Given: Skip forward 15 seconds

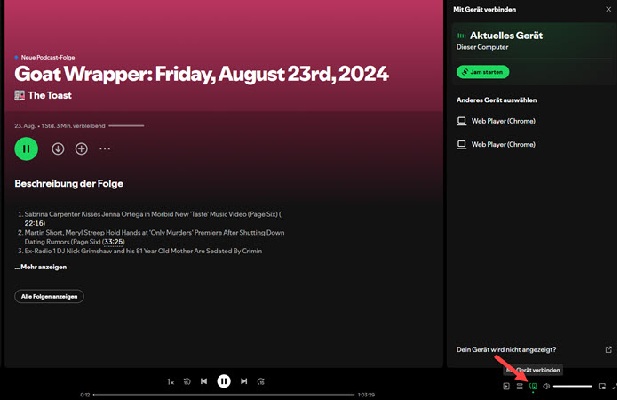Looking at the screenshot, I should pyautogui.click(x=261, y=382).
